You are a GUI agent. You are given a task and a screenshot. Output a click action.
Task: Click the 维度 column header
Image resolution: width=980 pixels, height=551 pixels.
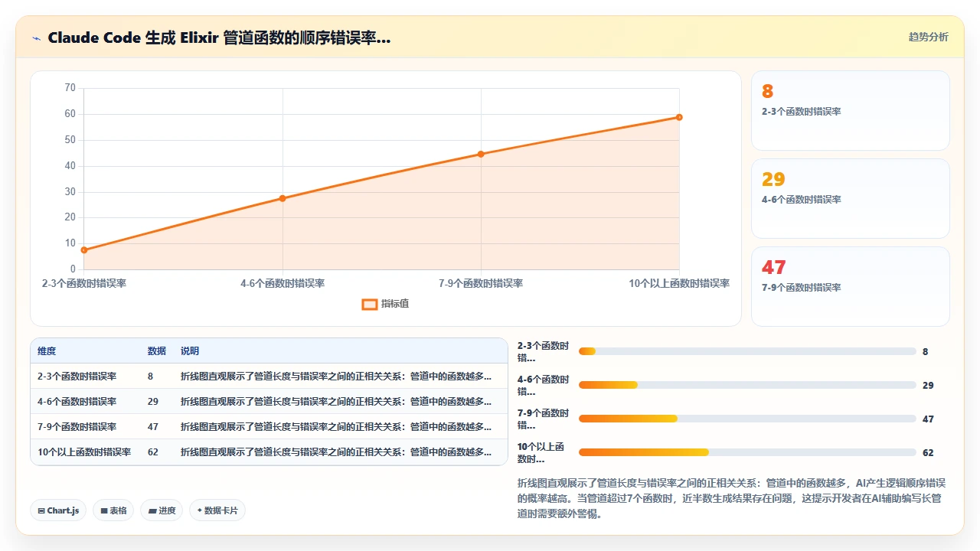47,351
